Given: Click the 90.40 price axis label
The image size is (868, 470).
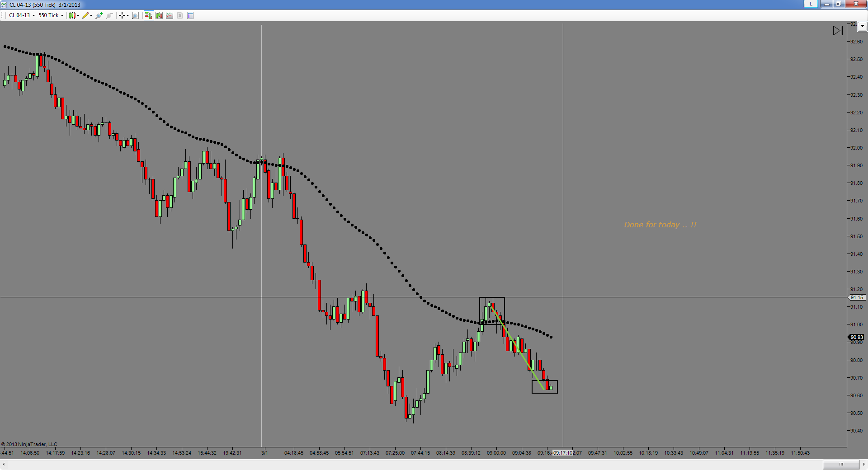Looking at the screenshot, I should (x=856, y=431).
